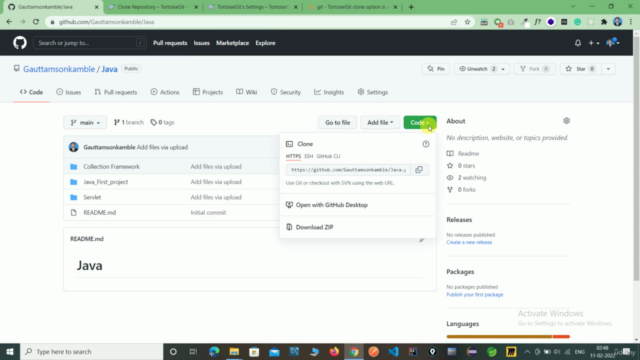640x360 pixels.
Task: Focus the Windows taskbar search box
Action: 91,351
